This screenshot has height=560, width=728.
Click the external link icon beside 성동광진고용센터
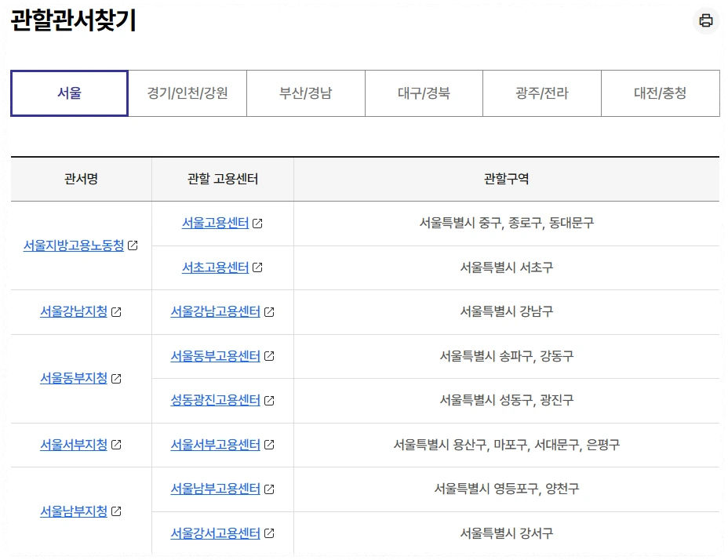(x=271, y=400)
